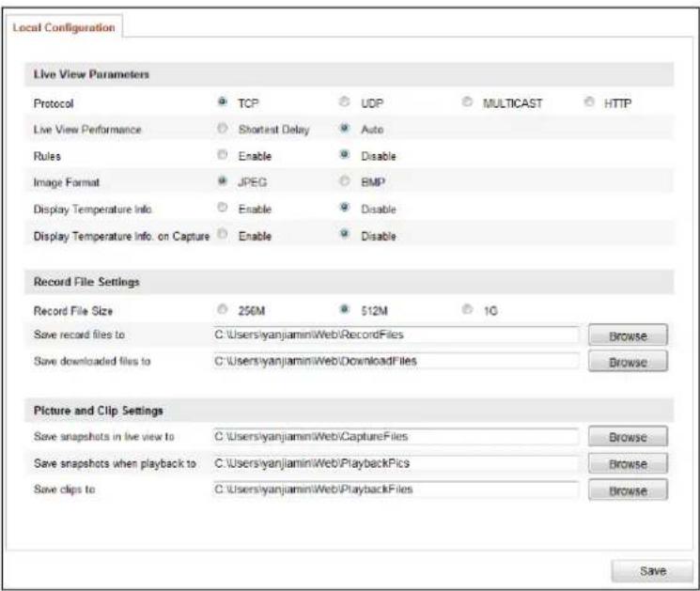Disable Display Temperature Info

tap(344, 208)
